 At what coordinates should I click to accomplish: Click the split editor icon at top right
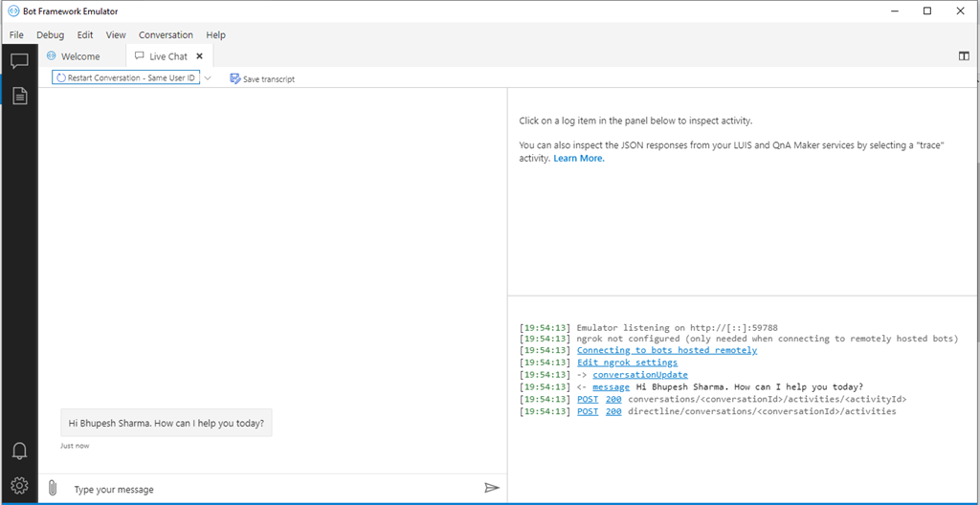click(x=964, y=56)
